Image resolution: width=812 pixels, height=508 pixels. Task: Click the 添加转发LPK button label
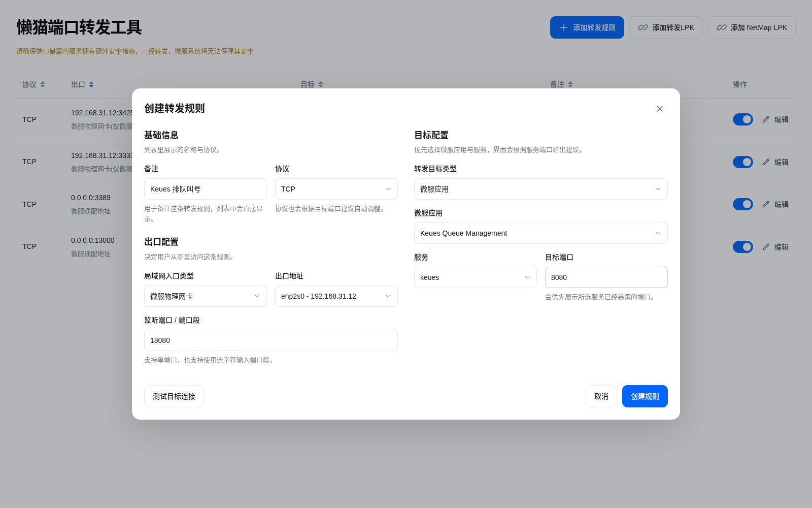tap(673, 27)
